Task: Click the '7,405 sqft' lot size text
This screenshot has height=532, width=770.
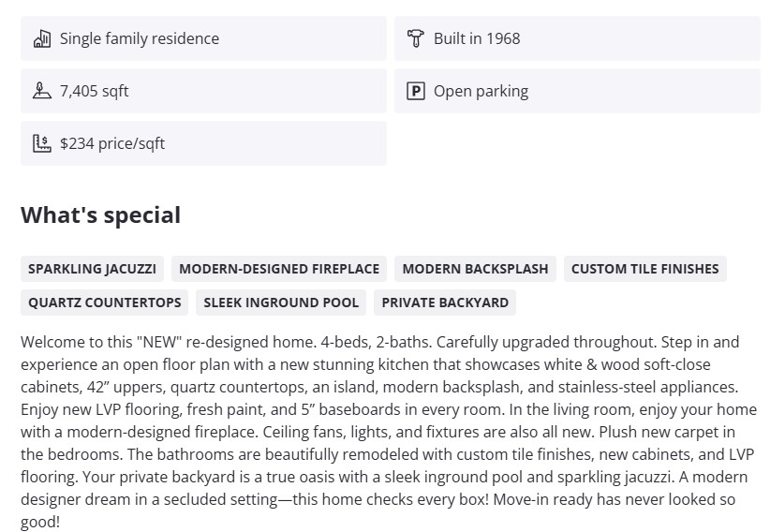Action: tap(95, 91)
